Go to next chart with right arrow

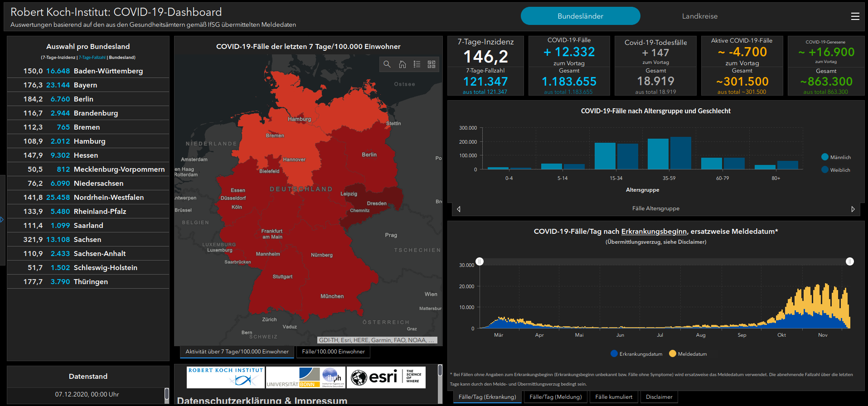point(853,209)
